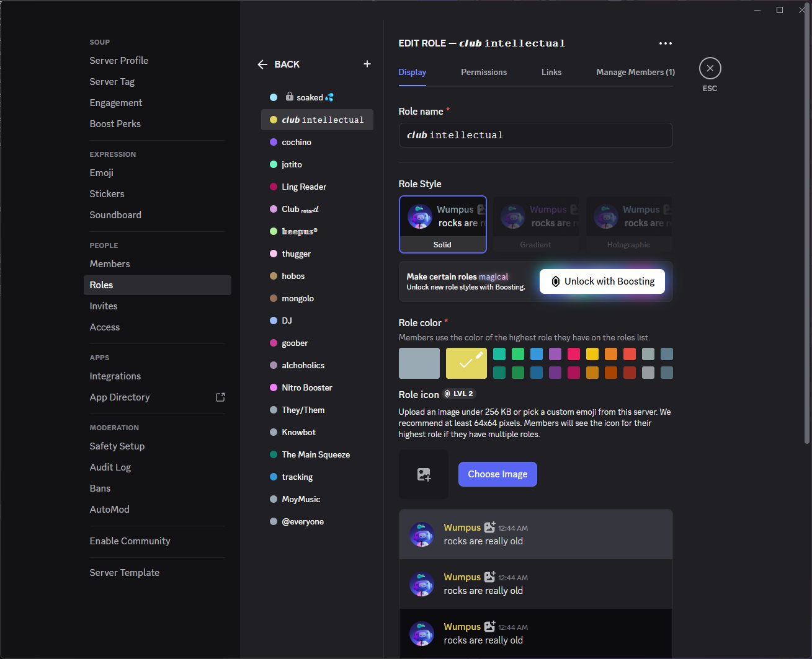This screenshot has width=812, height=659.
Task: Switch to the Permissions tab
Action: pyautogui.click(x=483, y=72)
